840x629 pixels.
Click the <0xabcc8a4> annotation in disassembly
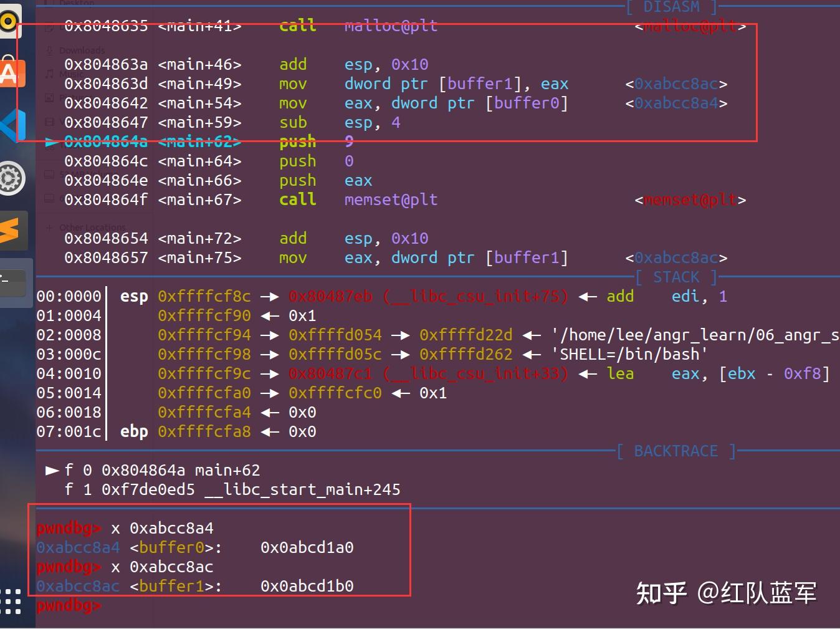click(676, 103)
